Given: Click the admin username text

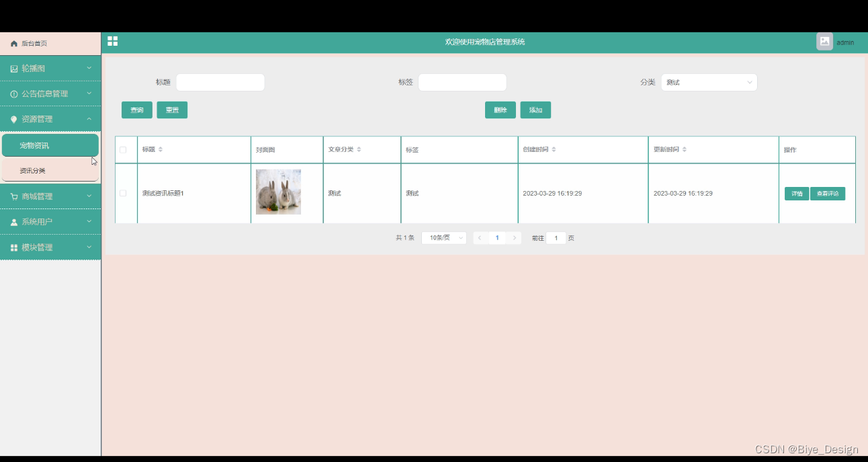Looking at the screenshot, I should 845,42.
